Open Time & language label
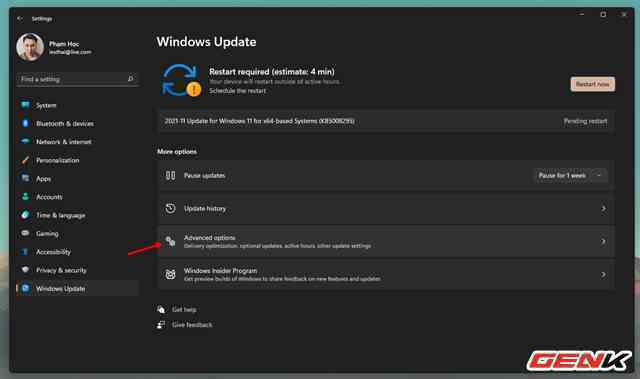640x379 pixels. (x=61, y=215)
